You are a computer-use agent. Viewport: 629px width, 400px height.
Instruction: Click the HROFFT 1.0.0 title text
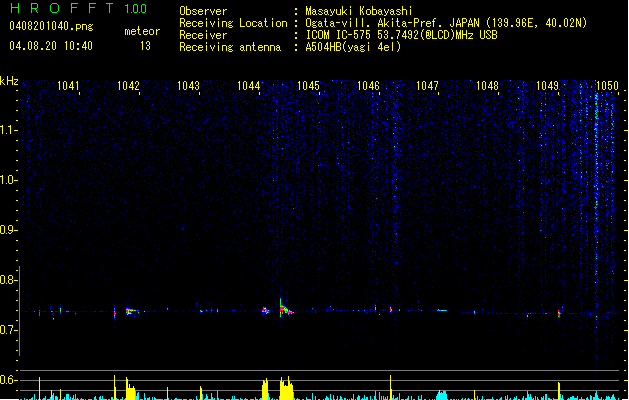click(79, 8)
